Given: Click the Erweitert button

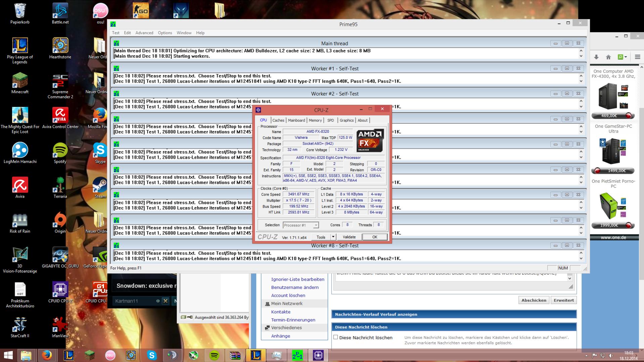Looking at the screenshot, I should (563, 300).
